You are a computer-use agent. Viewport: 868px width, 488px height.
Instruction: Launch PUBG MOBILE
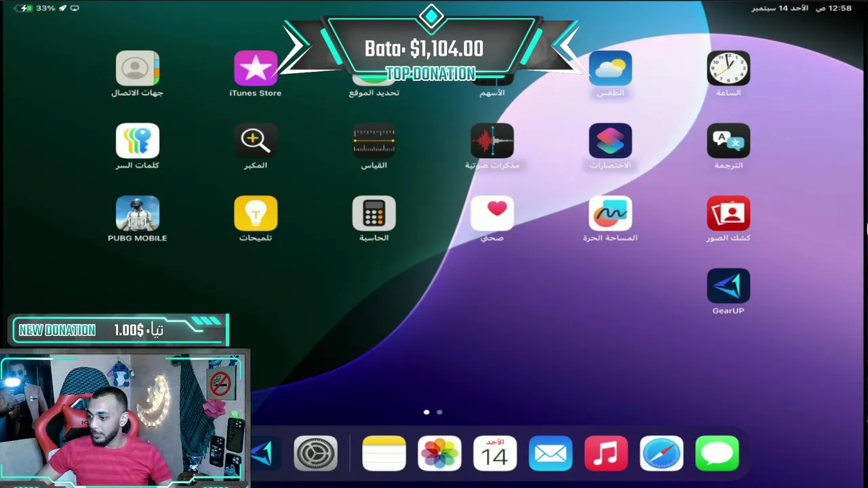pyautogui.click(x=138, y=213)
